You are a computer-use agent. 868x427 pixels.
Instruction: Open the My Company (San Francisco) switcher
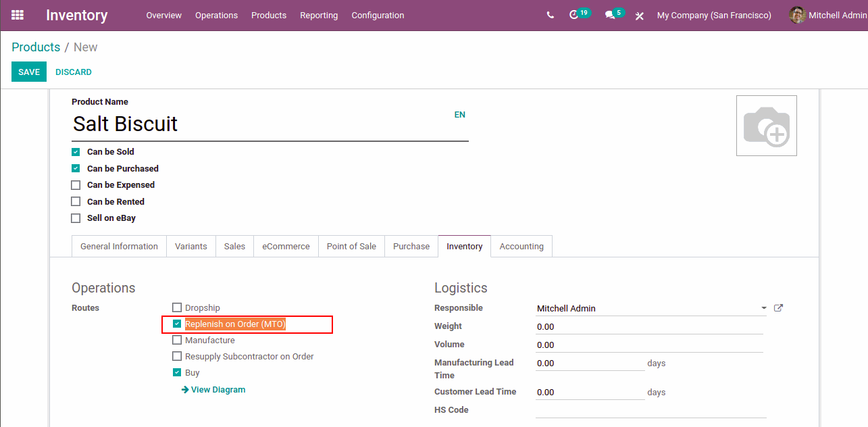[x=714, y=15]
